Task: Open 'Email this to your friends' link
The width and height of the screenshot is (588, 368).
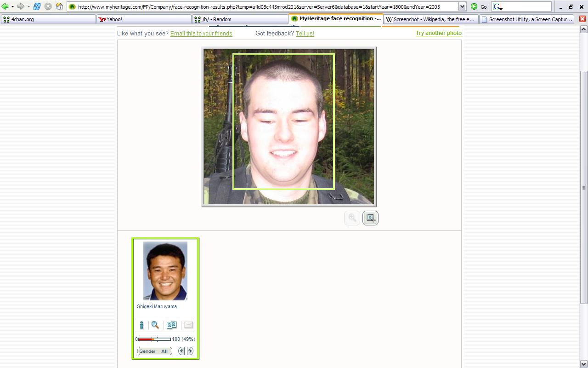Action: click(201, 34)
